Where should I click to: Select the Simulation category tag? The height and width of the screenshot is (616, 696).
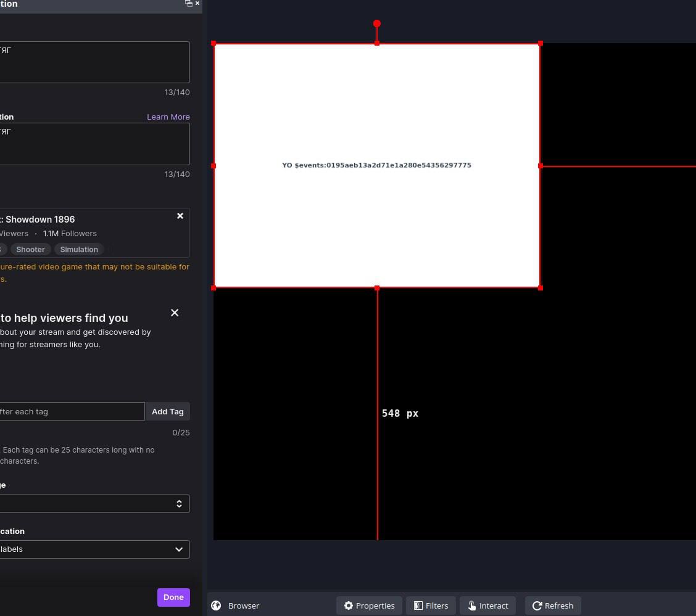[x=79, y=249]
